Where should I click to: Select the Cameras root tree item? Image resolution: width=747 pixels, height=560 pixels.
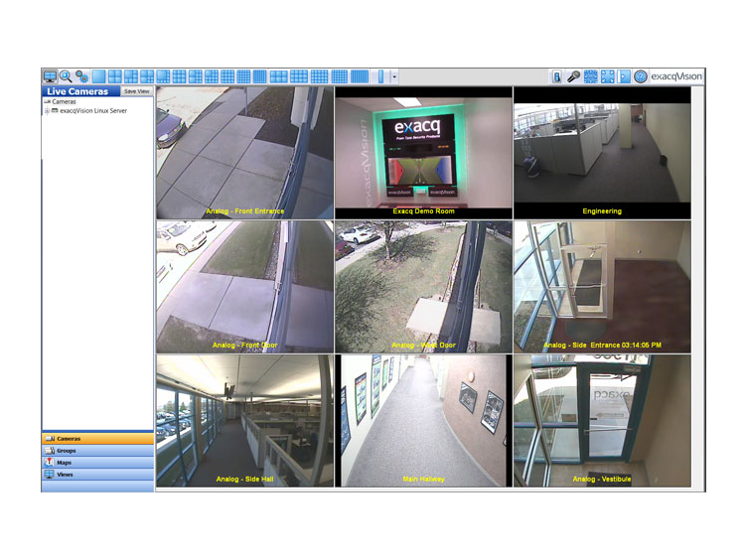(64, 101)
